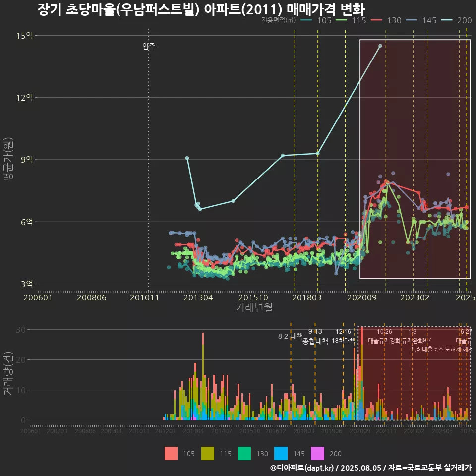Click the 3억 y-axis label
476x476 pixels.
pos(27,284)
